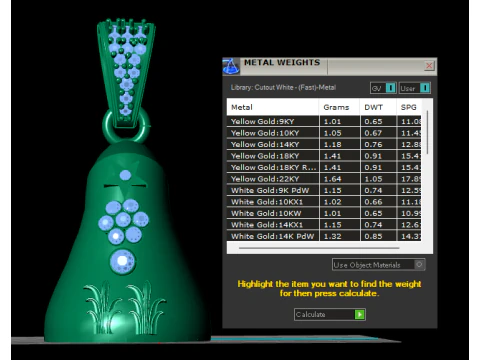Select the large round gem on the pendant

123,262
